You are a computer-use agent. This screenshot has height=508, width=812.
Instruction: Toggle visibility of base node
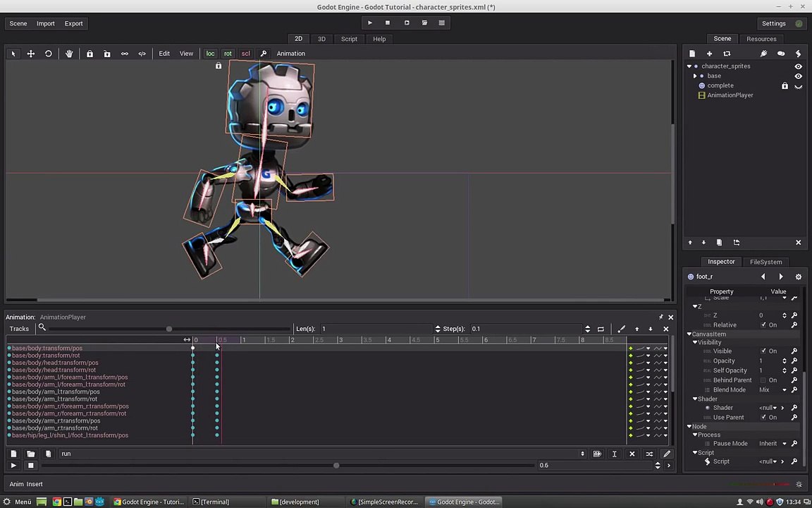coord(798,76)
